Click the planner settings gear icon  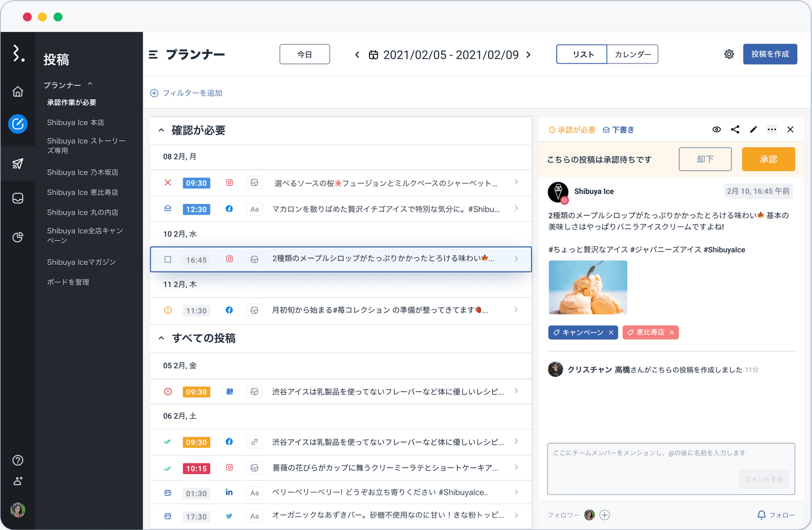pyautogui.click(x=729, y=54)
